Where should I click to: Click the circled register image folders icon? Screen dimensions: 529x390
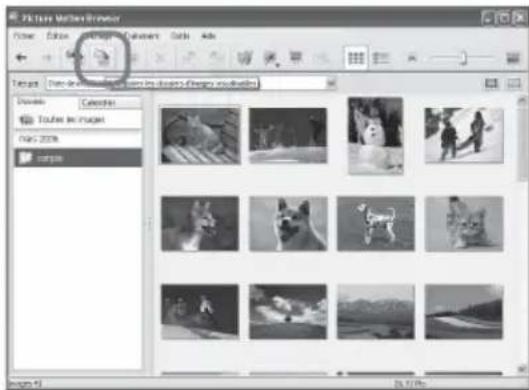point(102,57)
